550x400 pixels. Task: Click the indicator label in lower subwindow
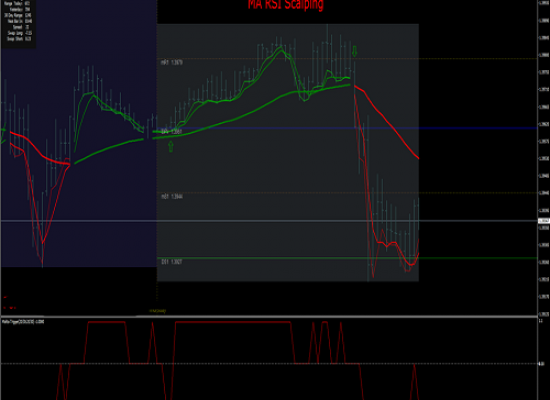tap(23, 322)
